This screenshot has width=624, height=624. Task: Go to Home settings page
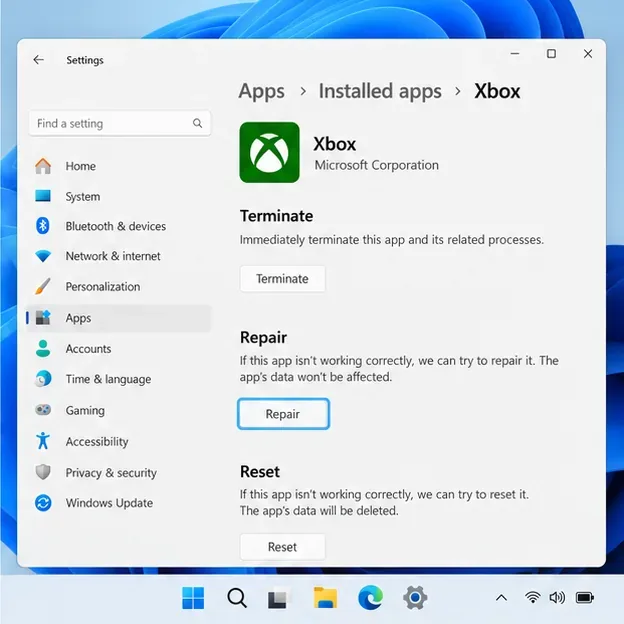[119, 166]
